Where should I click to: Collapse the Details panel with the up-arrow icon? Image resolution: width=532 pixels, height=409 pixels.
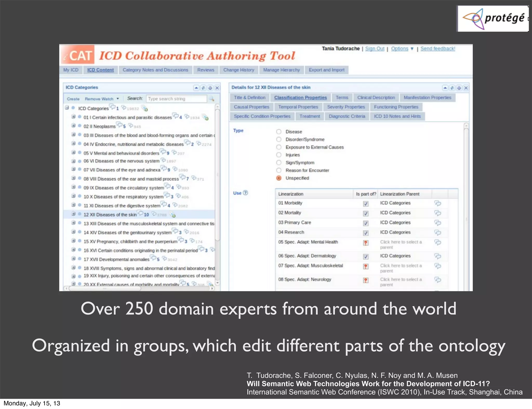click(x=445, y=88)
